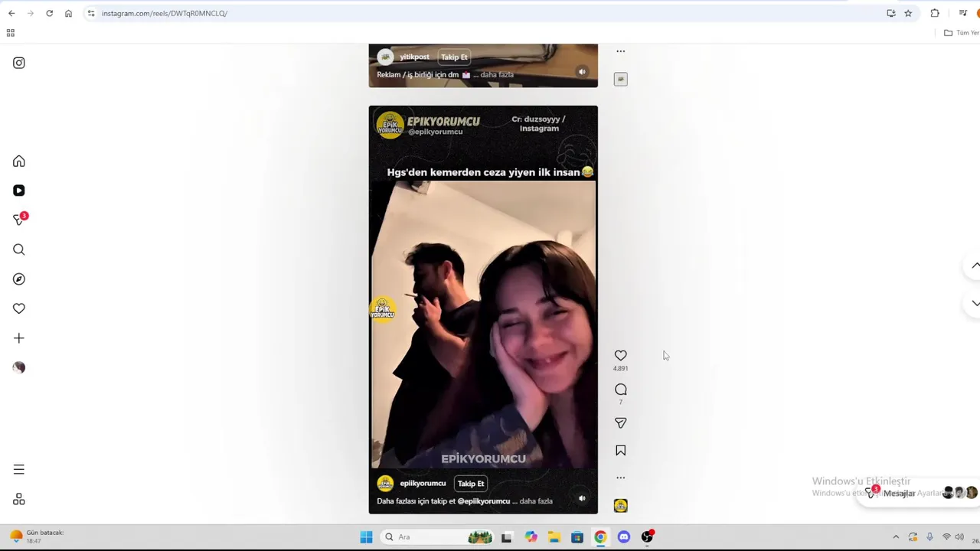Go to Instagram Home in the sidebar
Screen dimensions: 980x551
pyautogui.click(x=19, y=161)
